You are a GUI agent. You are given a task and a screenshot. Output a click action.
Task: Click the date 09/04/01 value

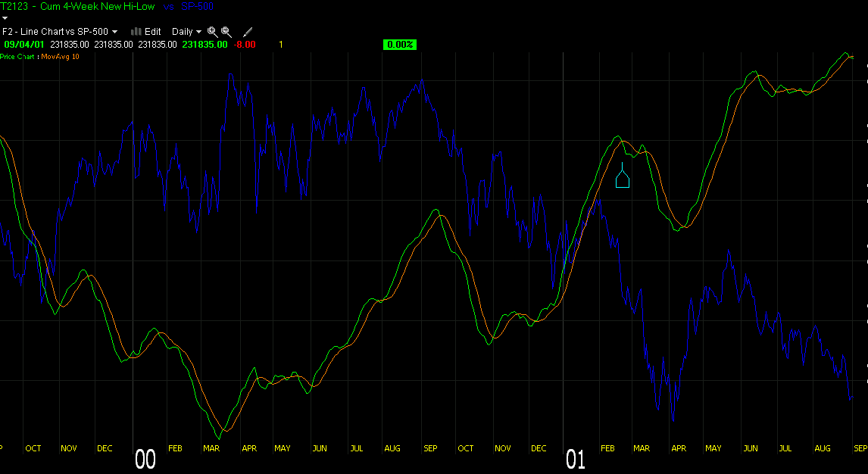[x=23, y=44]
